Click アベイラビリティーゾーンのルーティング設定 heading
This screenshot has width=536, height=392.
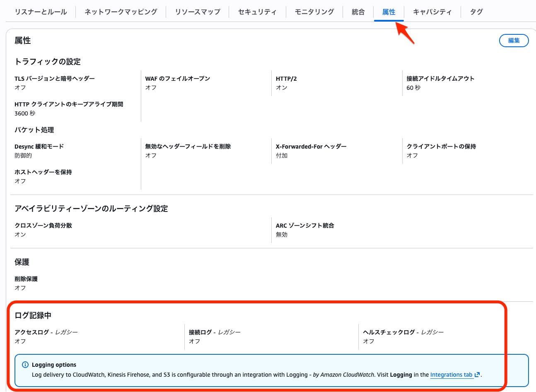click(91, 209)
